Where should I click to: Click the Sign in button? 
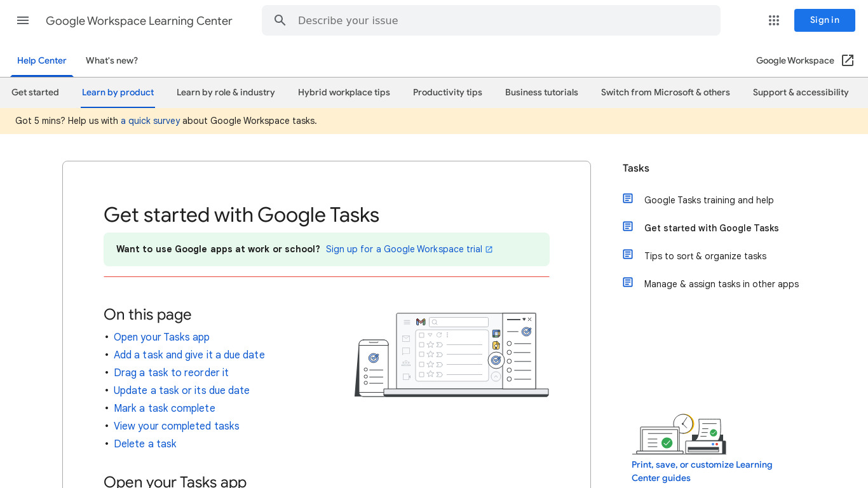[825, 20]
